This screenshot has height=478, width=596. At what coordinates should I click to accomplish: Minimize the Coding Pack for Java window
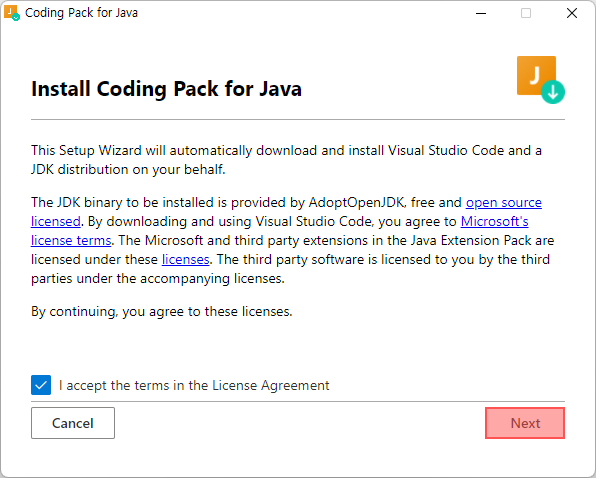pyautogui.click(x=481, y=13)
